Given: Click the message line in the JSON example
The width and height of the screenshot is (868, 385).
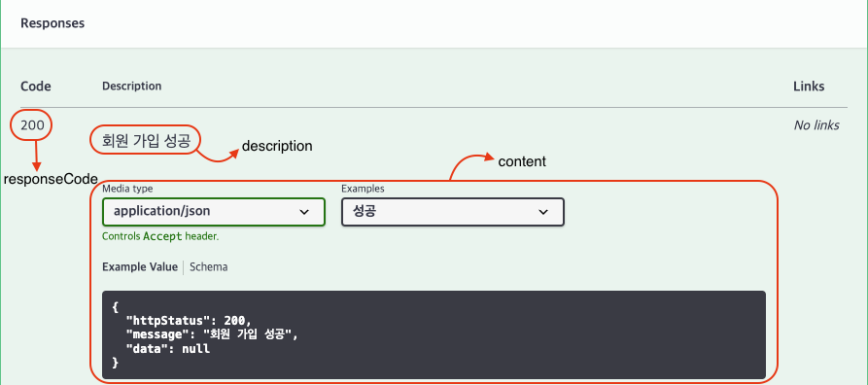Looking at the screenshot, I should pos(212,334).
